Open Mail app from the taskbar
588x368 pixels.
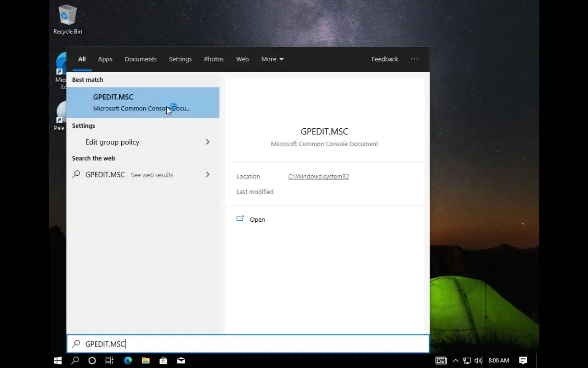pyautogui.click(x=181, y=360)
